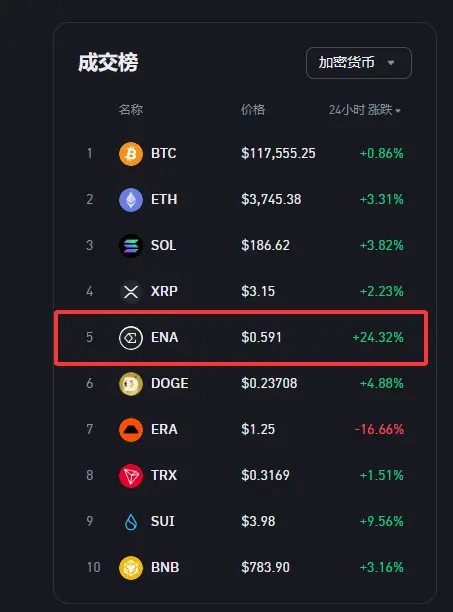Viewport: 453px width, 612px height.
Task: Expand the 24小时 涨跌 sort arrow
Action: (398, 111)
